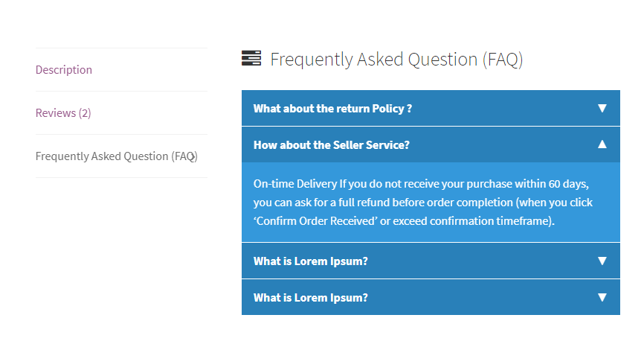
Task: Select the Frequently Asked Question (FAQ) sidebar tab
Action: pyautogui.click(x=117, y=156)
